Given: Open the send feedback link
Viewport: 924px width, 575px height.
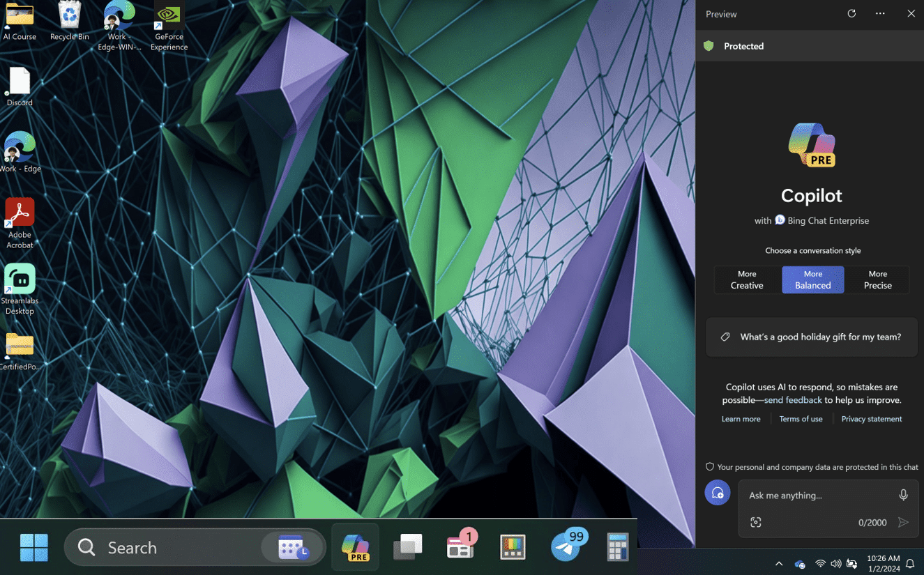Looking at the screenshot, I should point(793,400).
